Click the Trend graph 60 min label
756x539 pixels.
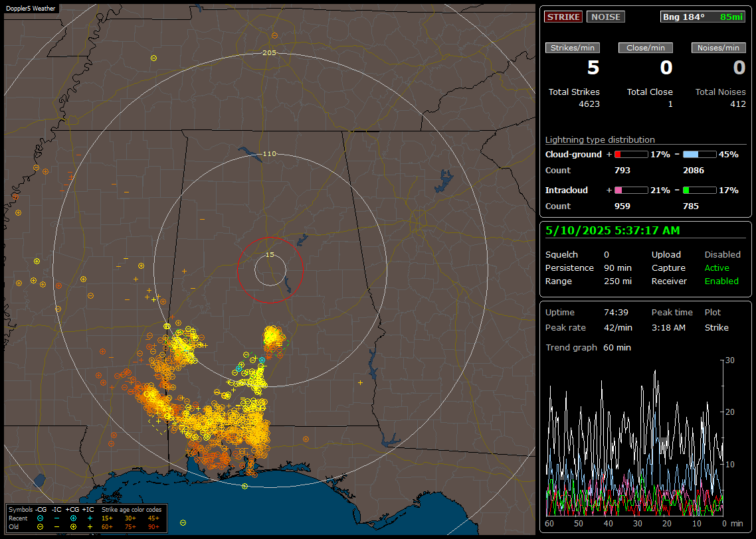click(588, 348)
